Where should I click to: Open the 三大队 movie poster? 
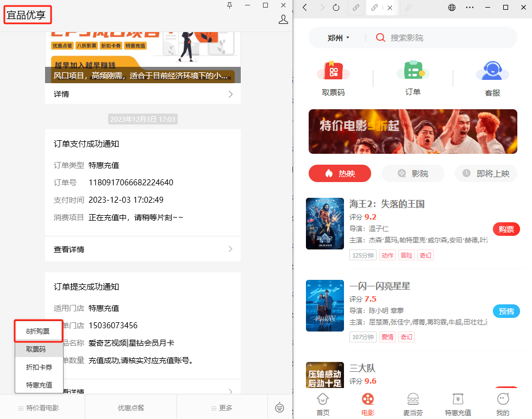325,374
